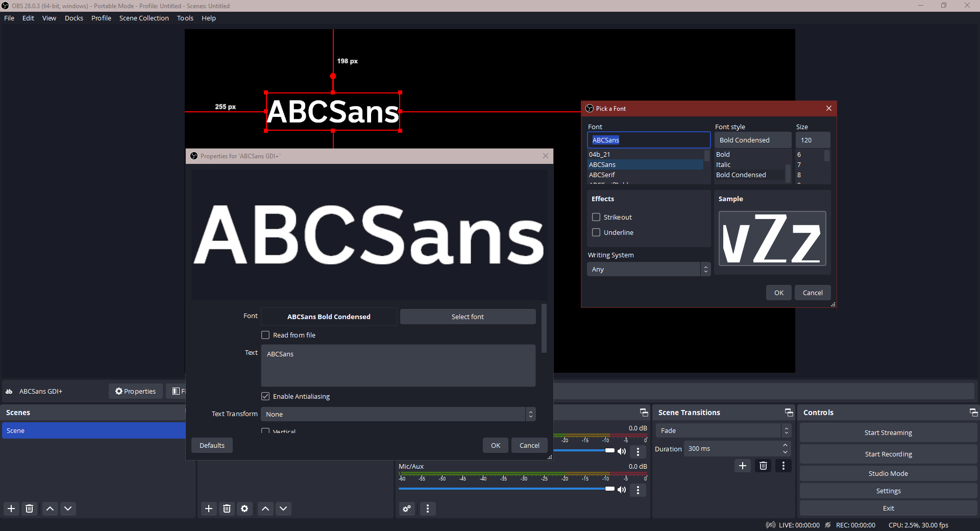Screen dimensions: 980x531
Task: Select ABCSerif in font list
Action: (645, 175)
